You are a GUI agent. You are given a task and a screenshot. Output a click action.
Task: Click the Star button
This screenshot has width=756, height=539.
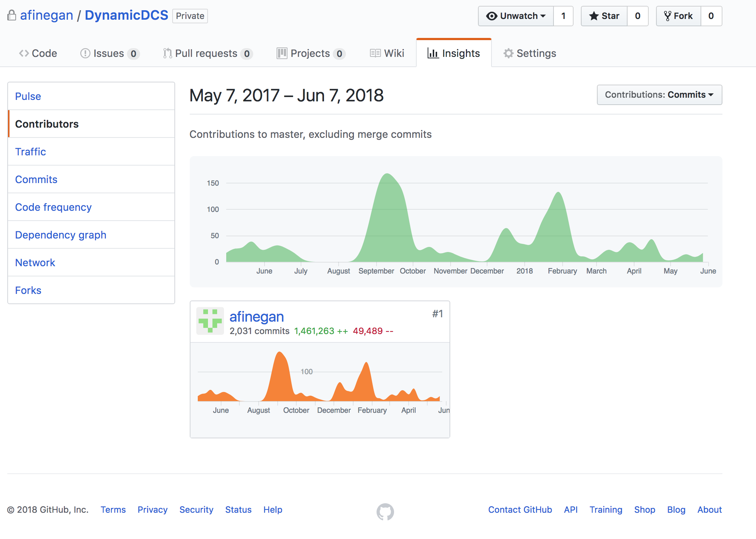tap(604, 16)
